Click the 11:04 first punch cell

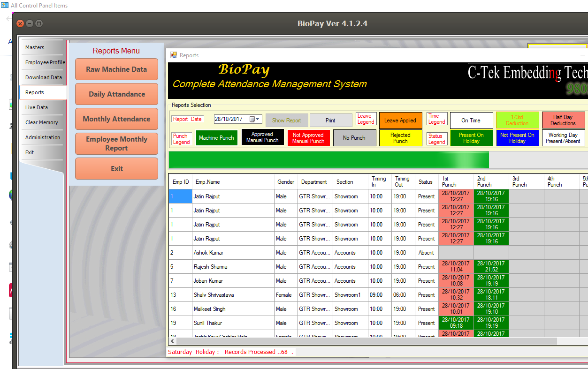[456, 267]
